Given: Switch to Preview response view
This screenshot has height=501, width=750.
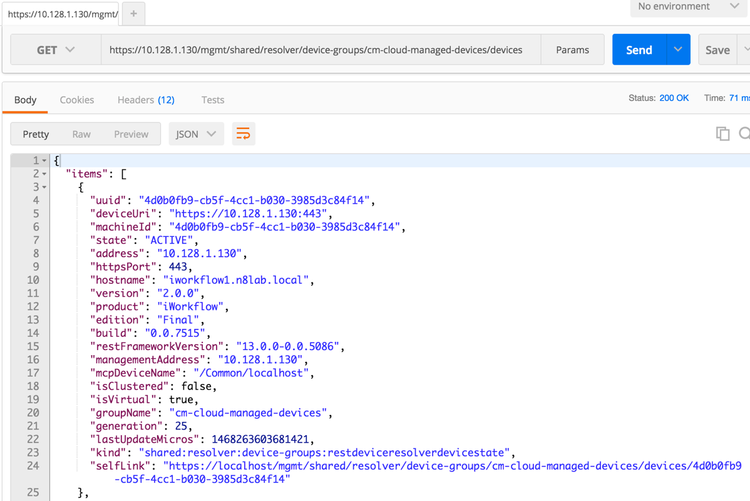Looking at the screenshot, I should [131, 134].
